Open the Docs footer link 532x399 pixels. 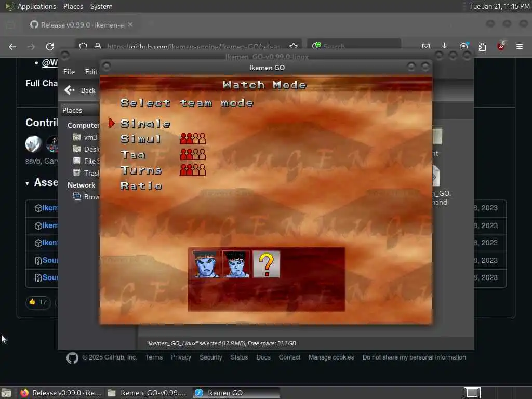click(x=263, y=357)
